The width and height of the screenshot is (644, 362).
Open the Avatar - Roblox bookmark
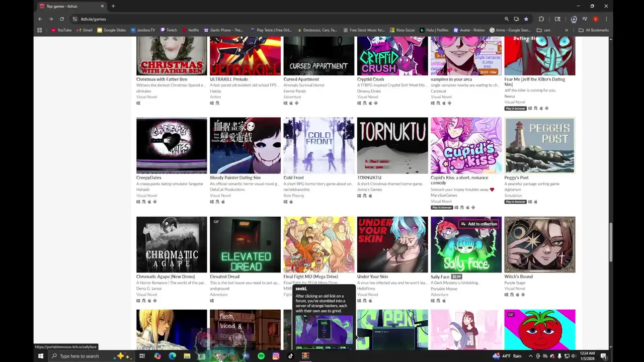tap(468, 30)
